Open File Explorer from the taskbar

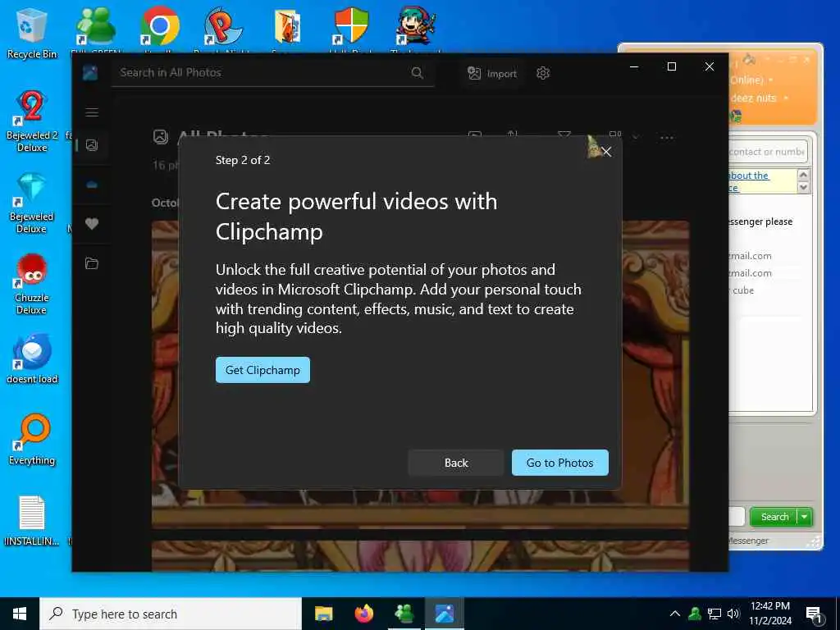coord(323,614)
